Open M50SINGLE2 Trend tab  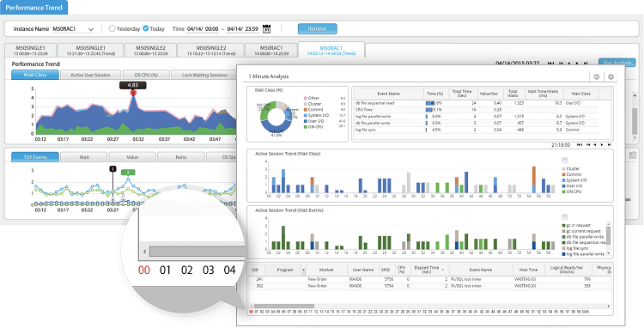(x=210, y=50)
